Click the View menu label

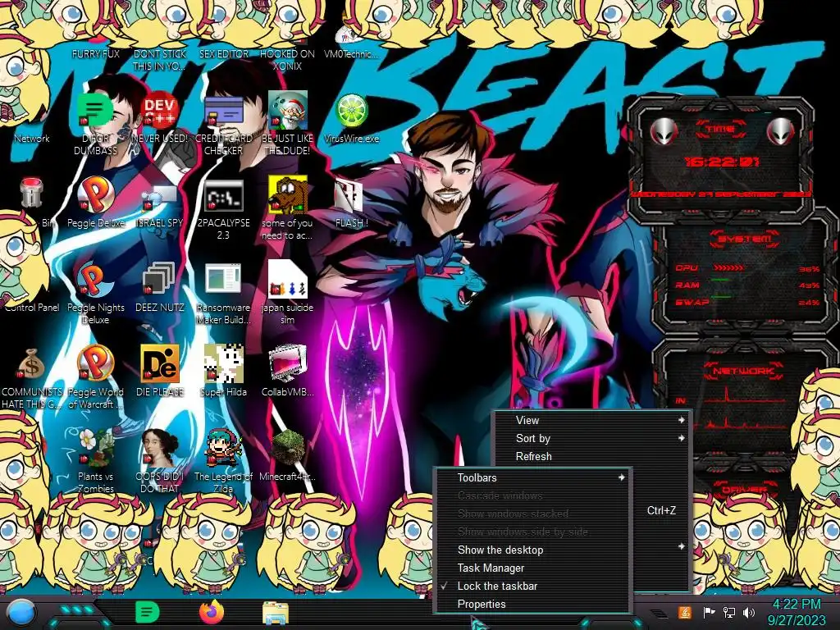[527, 420]
